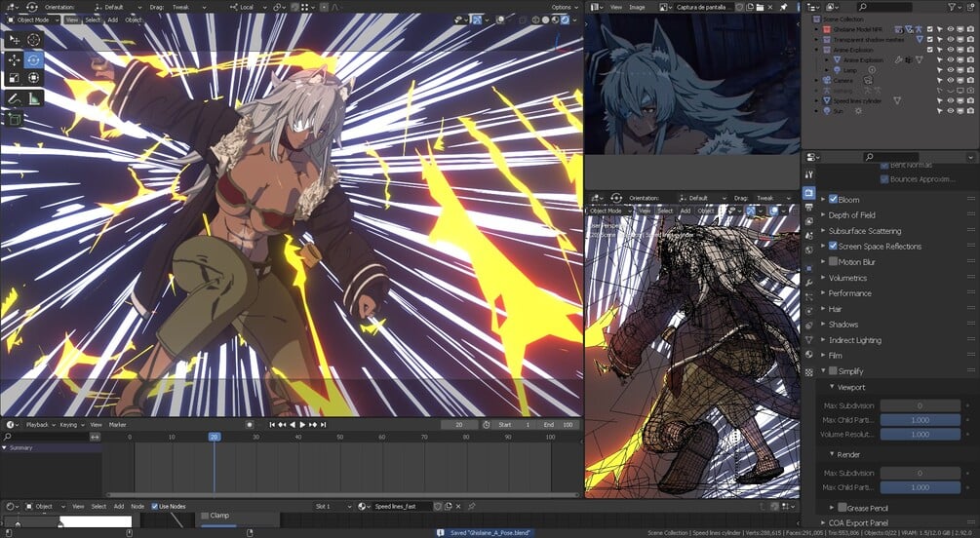Select the Select Box tool
The width and height of the screenshot is (980, 538).
click(x=15, y=40)
